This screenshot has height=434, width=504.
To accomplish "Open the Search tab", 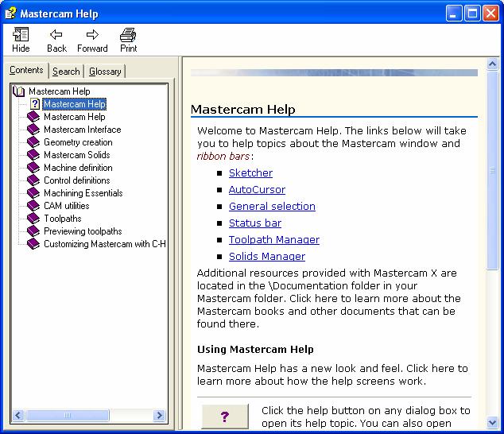I will click(x=66, y=72).
